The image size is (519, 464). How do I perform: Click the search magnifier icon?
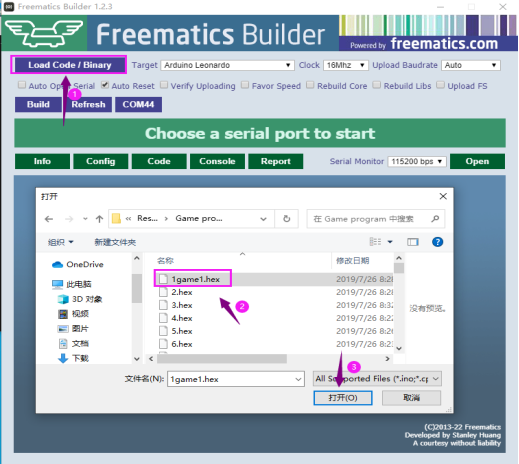pyautogui.click(x=435, y=219)
